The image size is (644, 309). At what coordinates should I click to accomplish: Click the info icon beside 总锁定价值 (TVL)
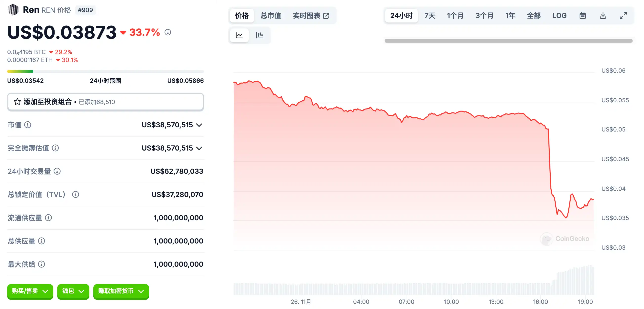pos(76,194)
